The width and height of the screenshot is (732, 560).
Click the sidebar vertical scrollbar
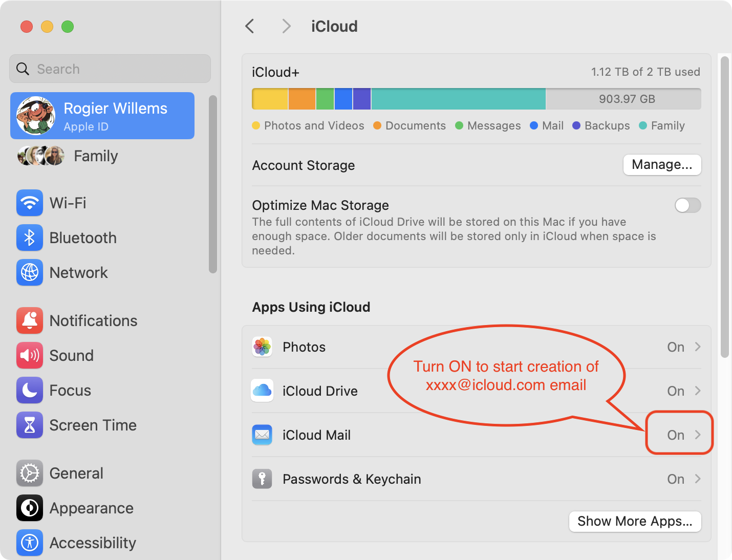(x=213, y=184)
